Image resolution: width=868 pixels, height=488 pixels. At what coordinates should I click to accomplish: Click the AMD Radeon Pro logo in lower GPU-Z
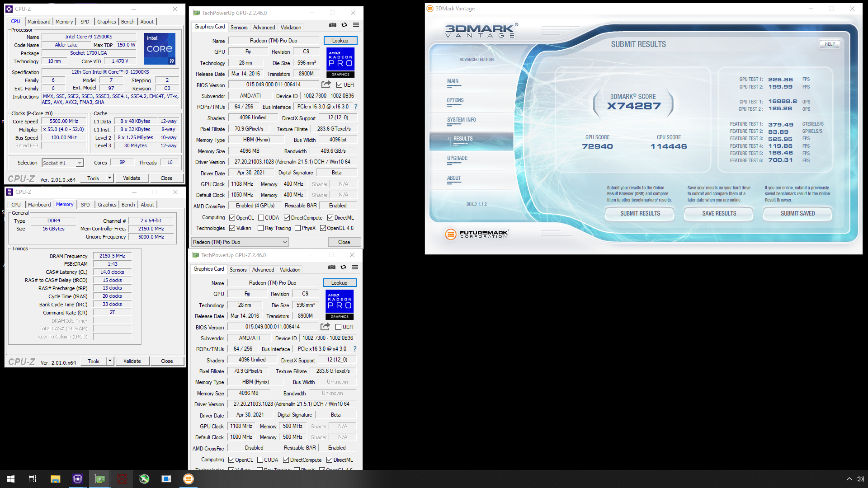(340, 305)
